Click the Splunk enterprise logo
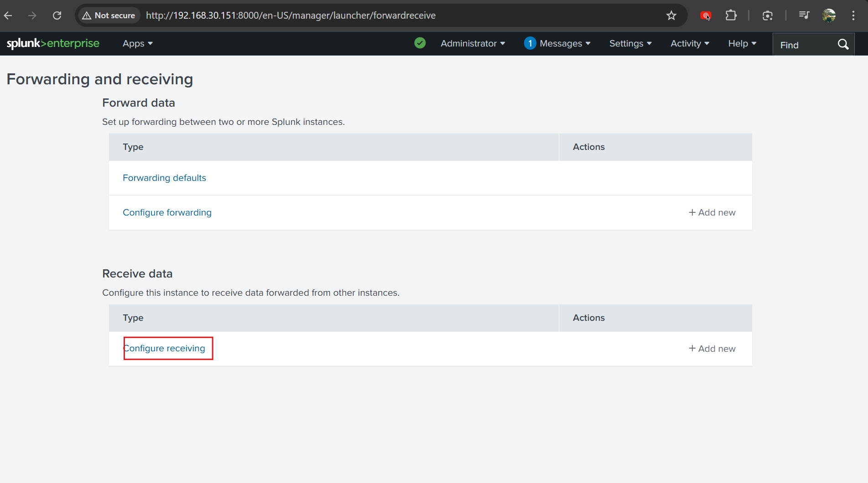This screenshot has height=483, width=868. 53,43
